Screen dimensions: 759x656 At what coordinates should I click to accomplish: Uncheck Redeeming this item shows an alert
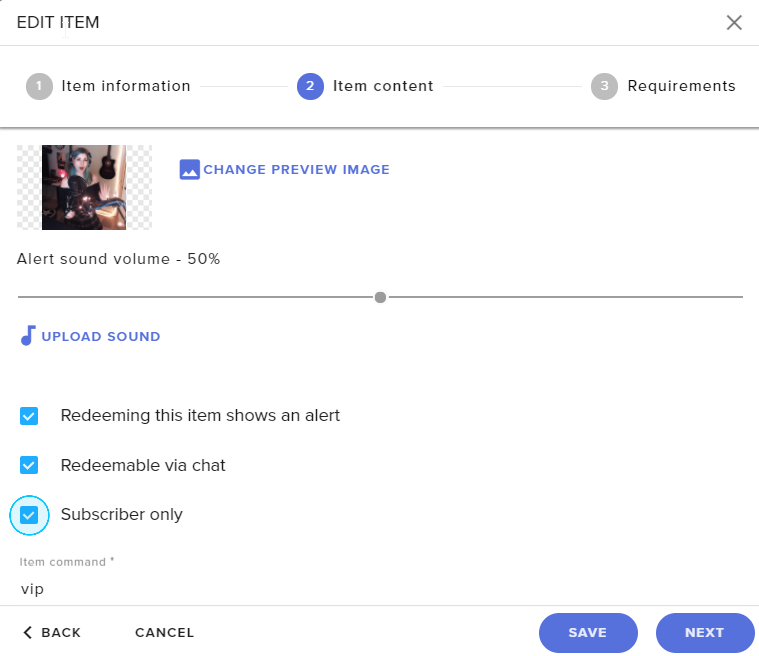coord(29,416)
